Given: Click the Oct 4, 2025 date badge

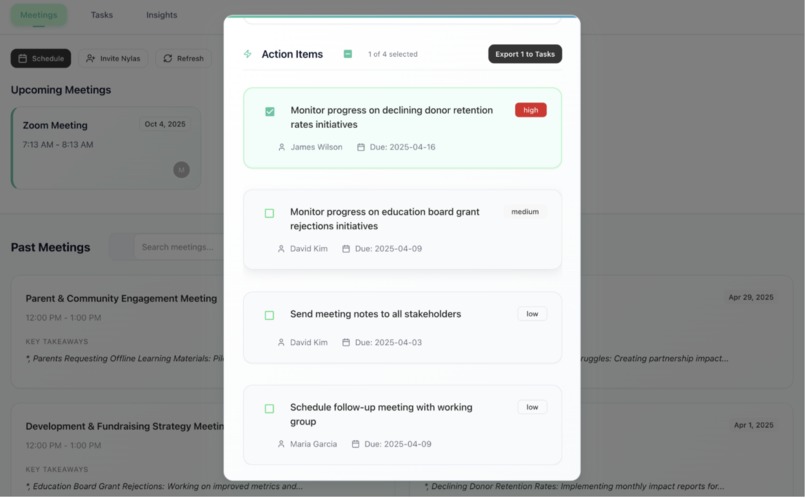Looking at the screenshot, I should pos(165,124).
